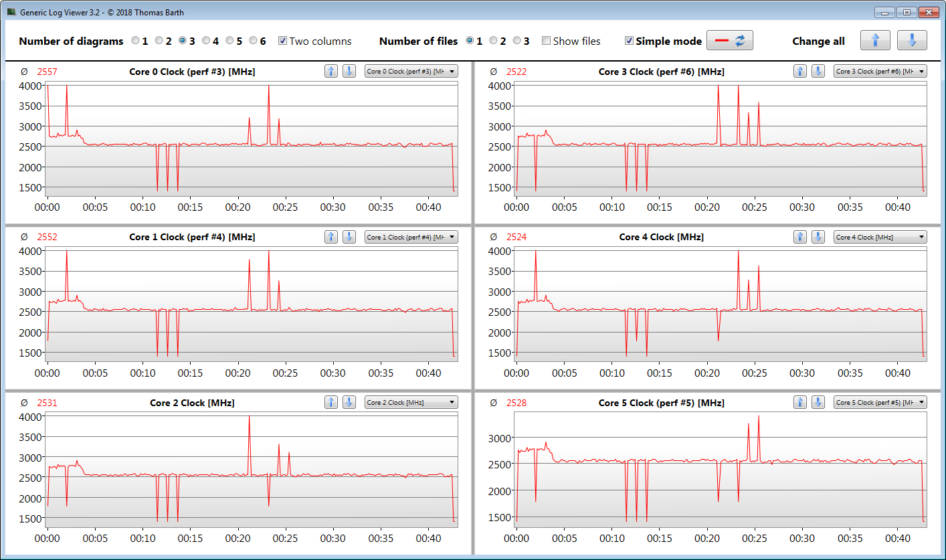The image size is (946, 560).
Task: Expand the Core 5 Clock sensor dropdown
Action: [880, 402]
